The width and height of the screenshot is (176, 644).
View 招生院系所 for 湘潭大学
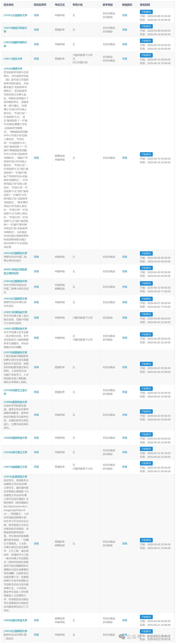pos(36,158)
